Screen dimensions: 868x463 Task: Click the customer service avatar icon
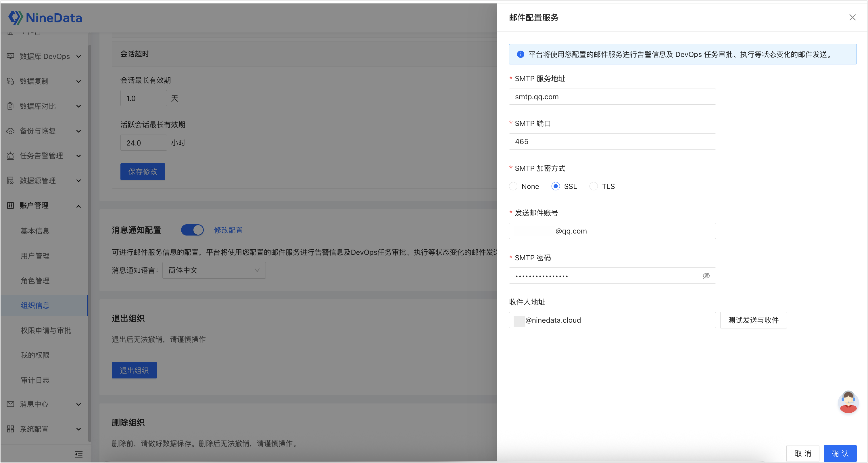tap(848, 402)
